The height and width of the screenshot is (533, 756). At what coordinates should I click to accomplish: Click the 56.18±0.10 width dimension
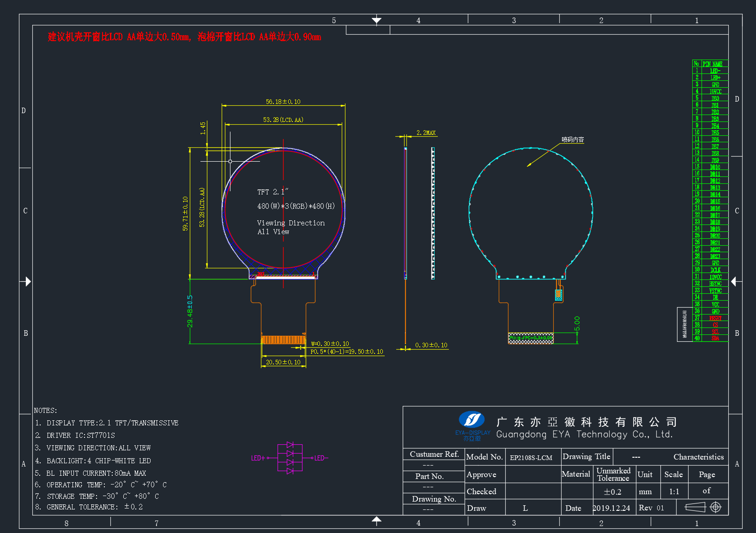tap(283, 102)
